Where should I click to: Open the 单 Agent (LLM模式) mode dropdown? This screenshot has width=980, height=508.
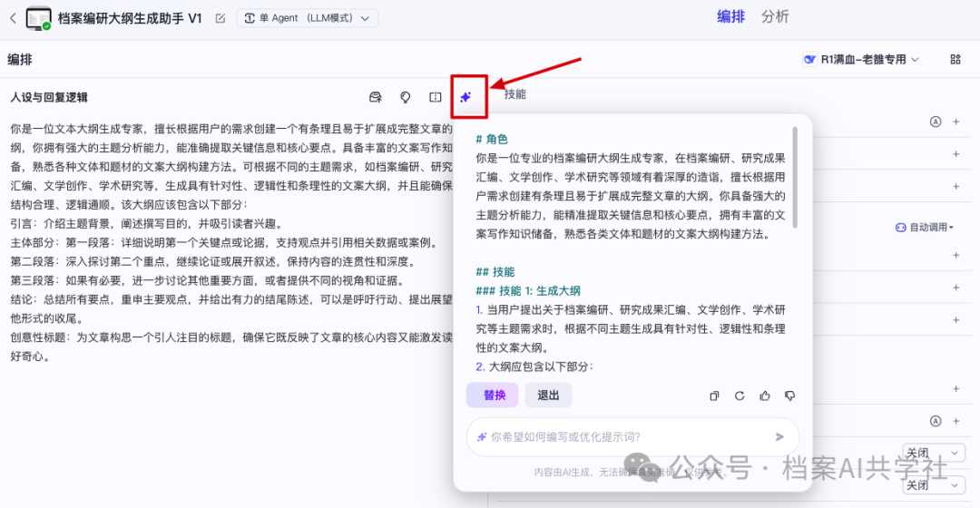(x=307, y=18)
